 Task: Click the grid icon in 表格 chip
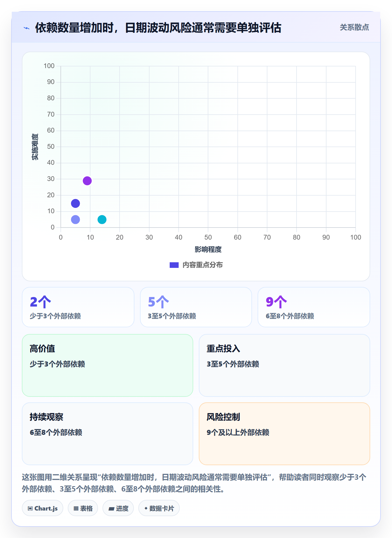pos(76,509)
